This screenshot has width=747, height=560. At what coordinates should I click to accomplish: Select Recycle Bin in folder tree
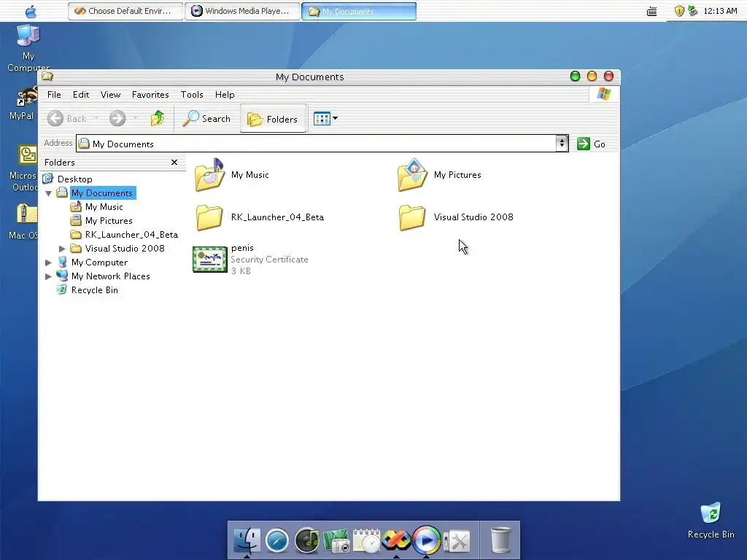pos(94,290)
